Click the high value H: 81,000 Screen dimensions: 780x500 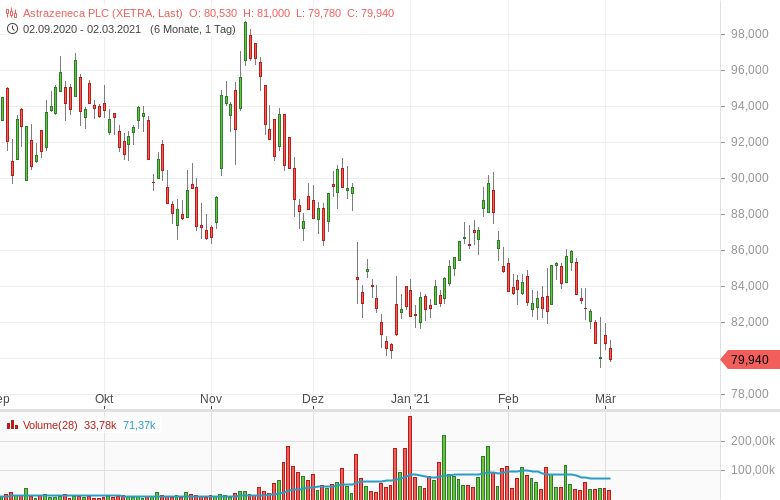click(266, 13)
